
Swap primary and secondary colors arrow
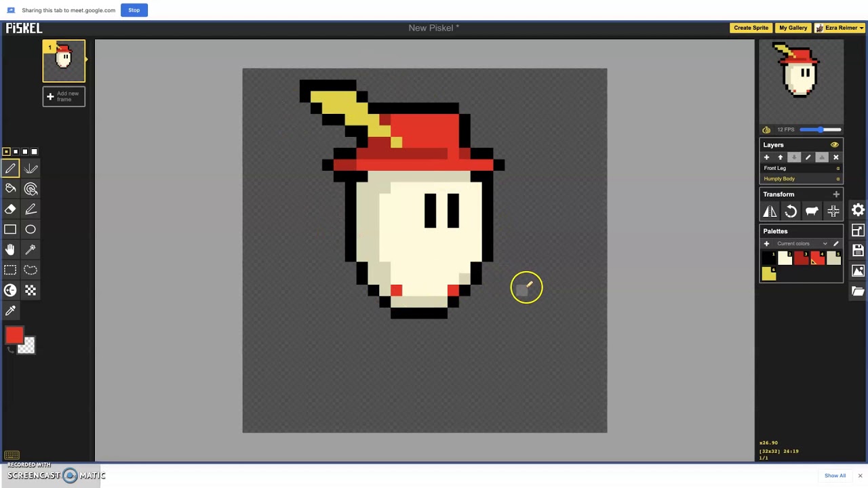click(10, 350)
